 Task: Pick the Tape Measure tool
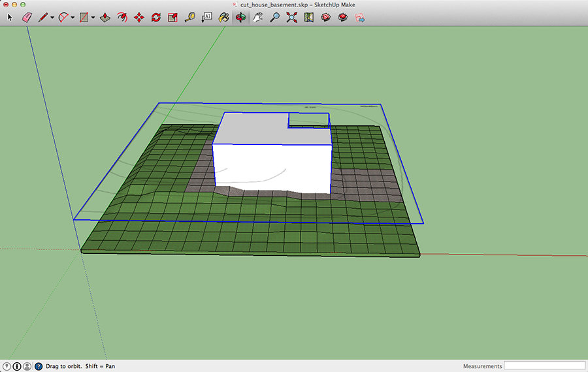click(x=190, y=17)
